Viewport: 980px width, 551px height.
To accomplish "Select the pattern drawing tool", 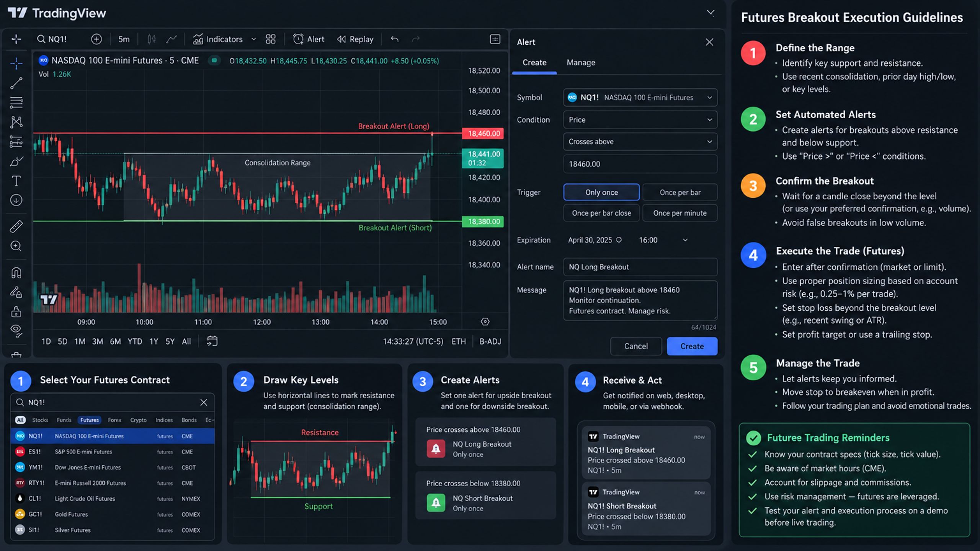I will pyautogui.click(x=16, y=122).
